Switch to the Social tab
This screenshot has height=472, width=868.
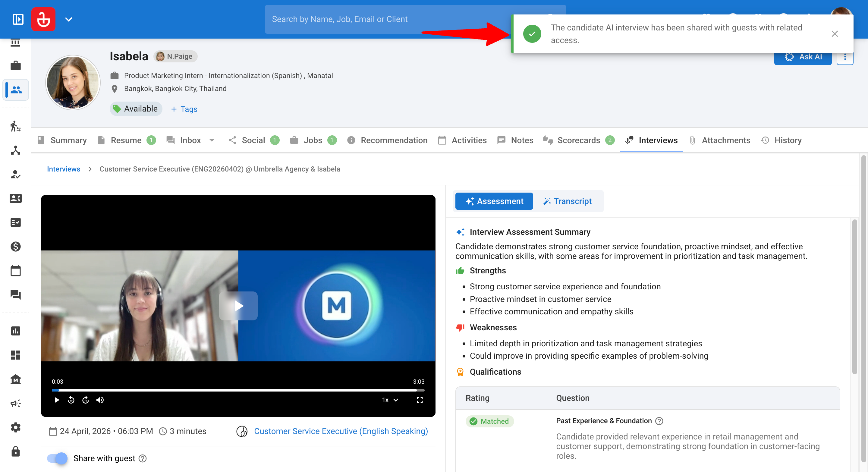pos(254,140)
